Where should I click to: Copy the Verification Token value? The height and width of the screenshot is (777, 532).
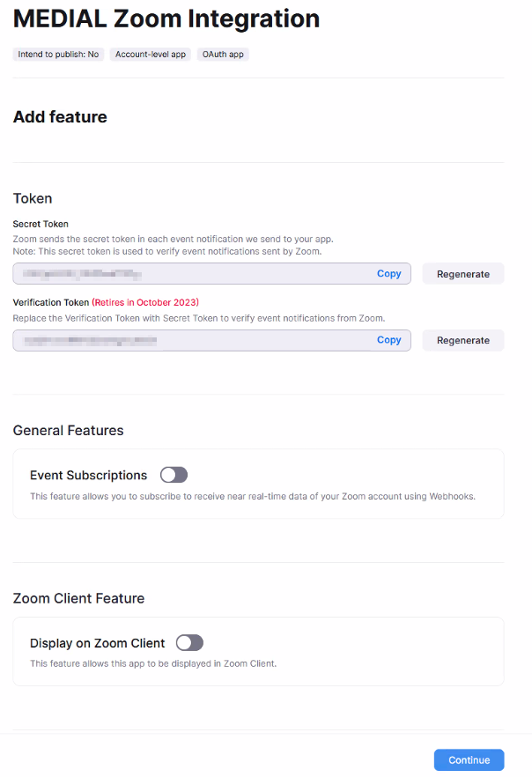point(388,340)
